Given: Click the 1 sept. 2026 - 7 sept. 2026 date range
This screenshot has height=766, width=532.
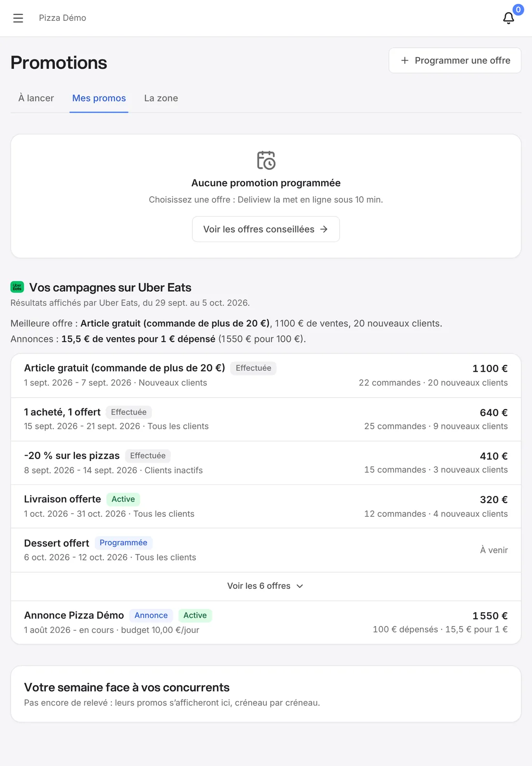Looking at the screenshot, I should point(78,383).
